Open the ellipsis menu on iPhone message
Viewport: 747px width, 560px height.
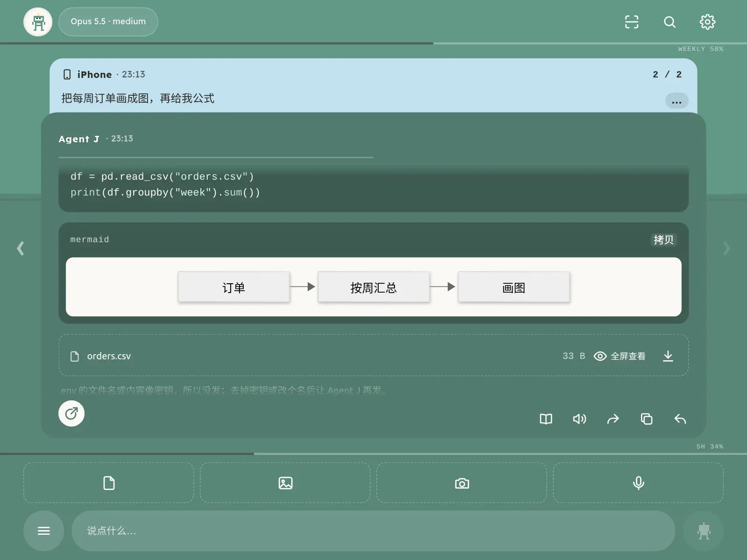coord(677,101)
